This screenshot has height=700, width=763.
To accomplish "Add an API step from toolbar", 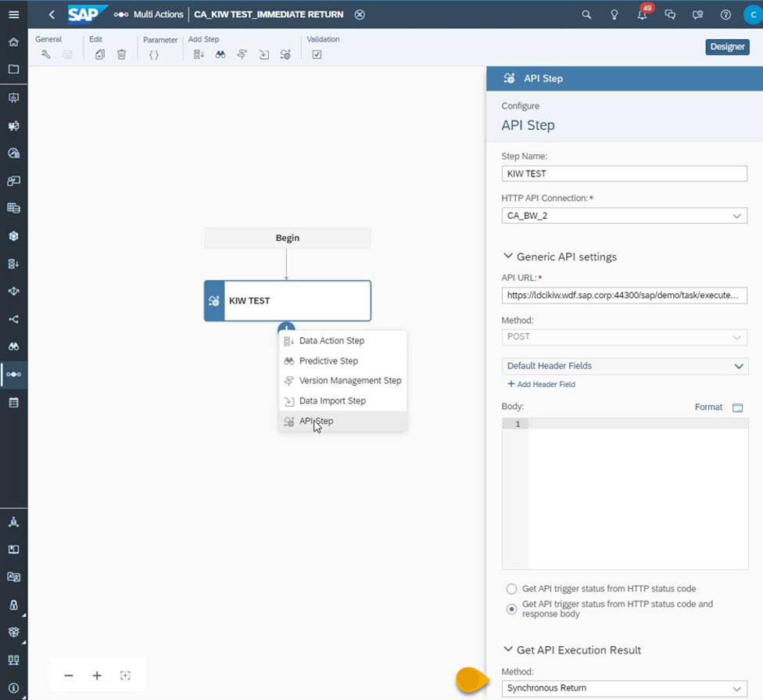I will pos(285,55).
